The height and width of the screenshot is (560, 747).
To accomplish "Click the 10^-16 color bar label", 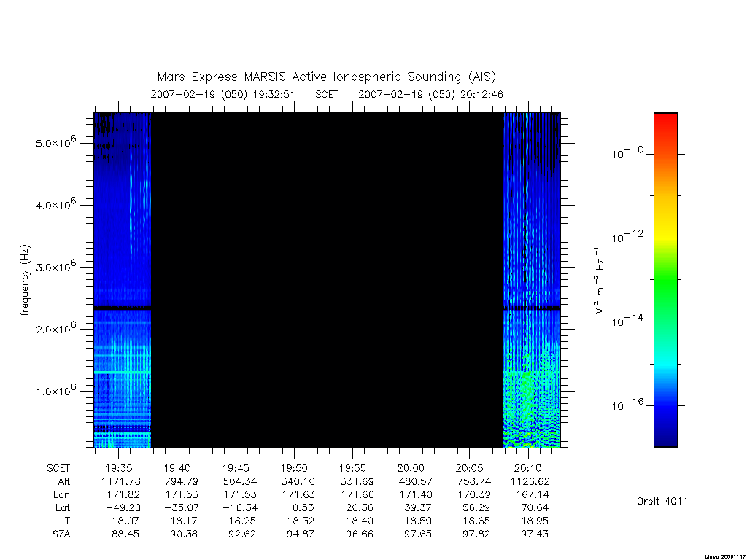I will pyautogui.click(x=627, y=404).
